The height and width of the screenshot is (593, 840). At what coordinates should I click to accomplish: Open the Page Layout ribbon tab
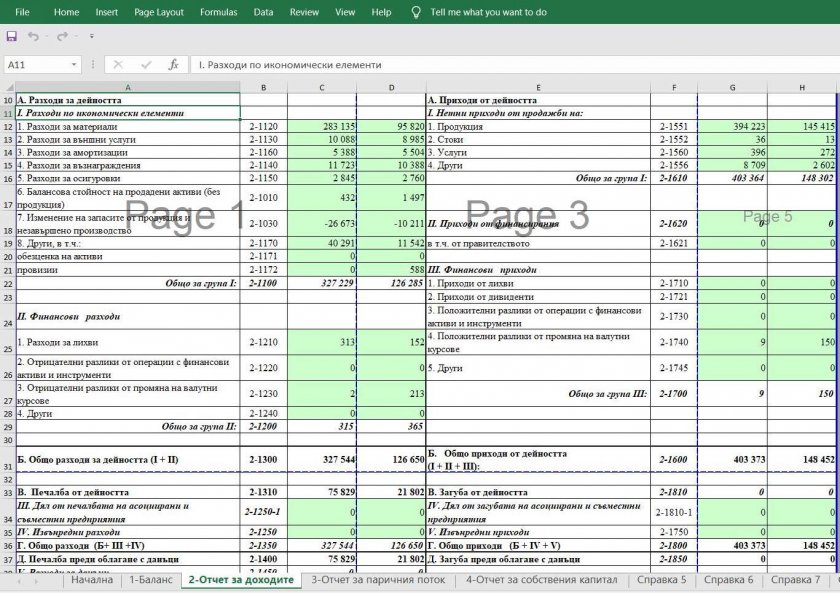tap(158, 12)
